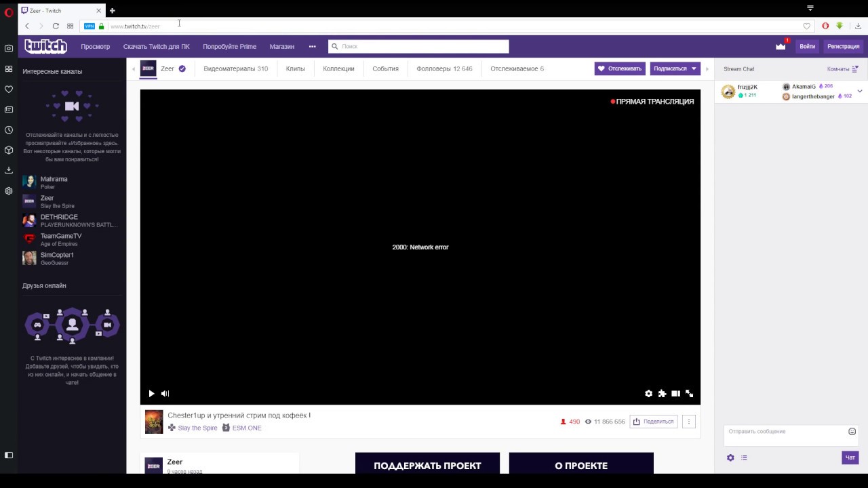Image resolution: width=868 pixels, height=488 pixels.
Task: Go to Twitch home logo
Action: coord(45,46)
